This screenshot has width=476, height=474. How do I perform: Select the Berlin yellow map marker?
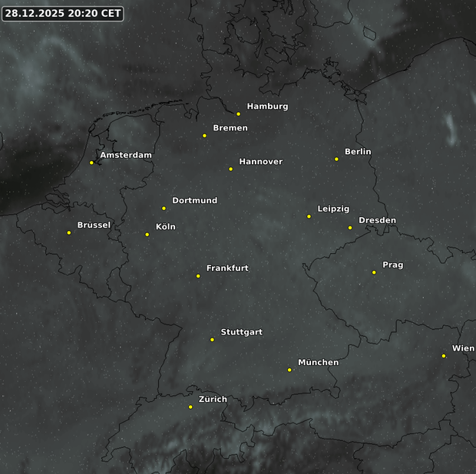336,160
